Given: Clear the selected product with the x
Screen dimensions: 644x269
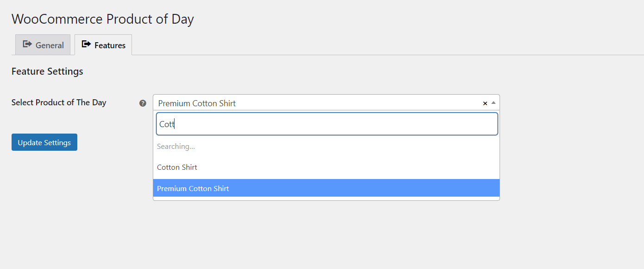Looking at the screenshot, I should [x=485, y=103].
